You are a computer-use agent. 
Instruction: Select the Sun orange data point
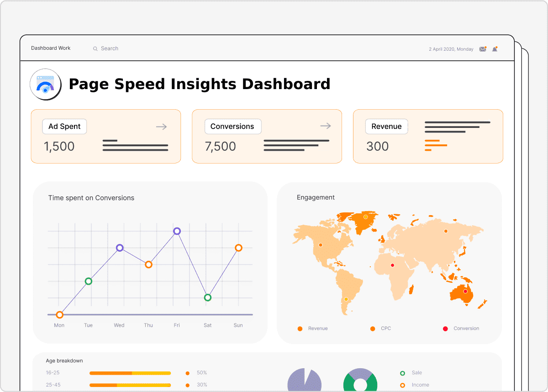[238, 248]
